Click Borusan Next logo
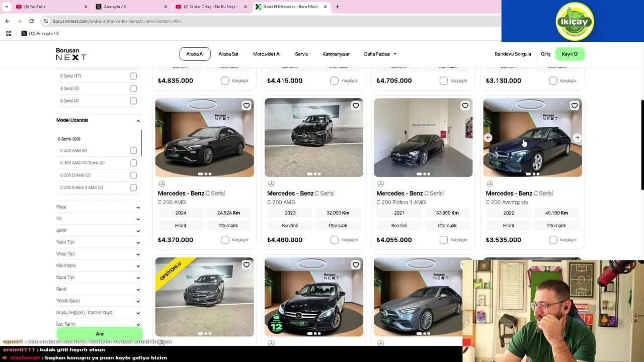 pyautogui.click(x=71, y=54)
